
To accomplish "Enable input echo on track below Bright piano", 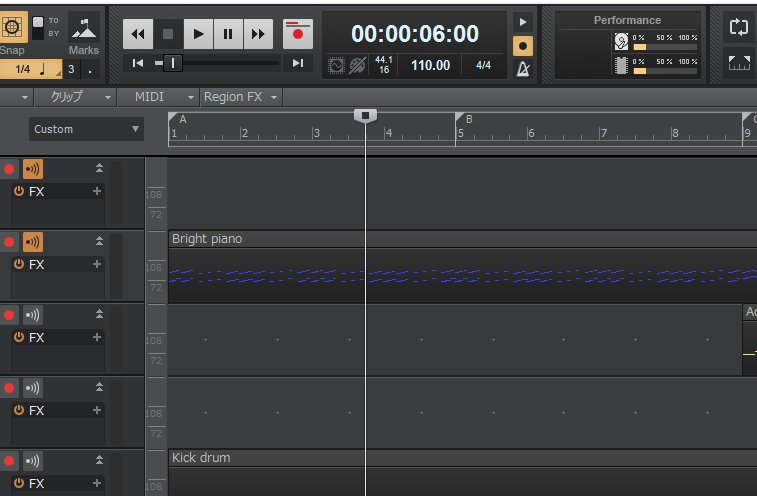I will [x=32, y=315].
